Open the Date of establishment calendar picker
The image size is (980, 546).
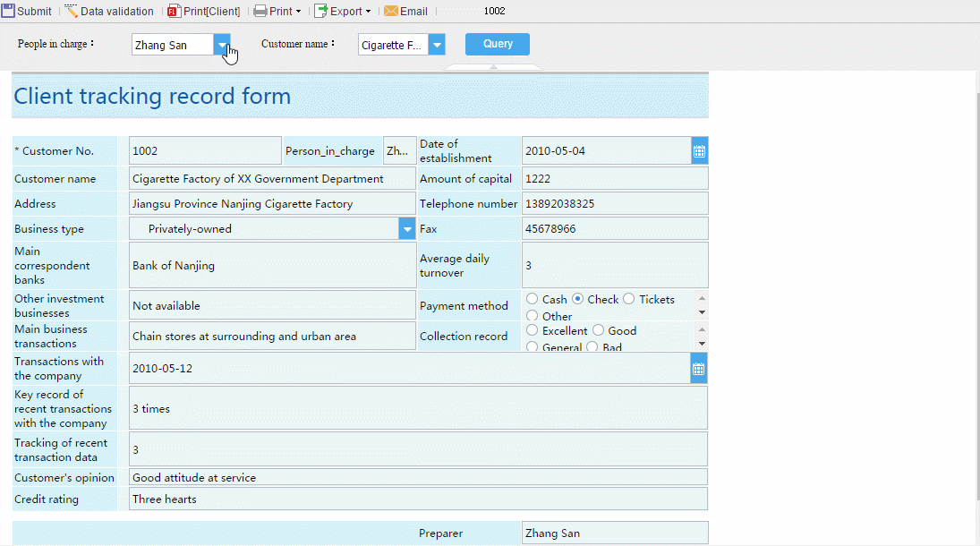[x=699, y=151]
